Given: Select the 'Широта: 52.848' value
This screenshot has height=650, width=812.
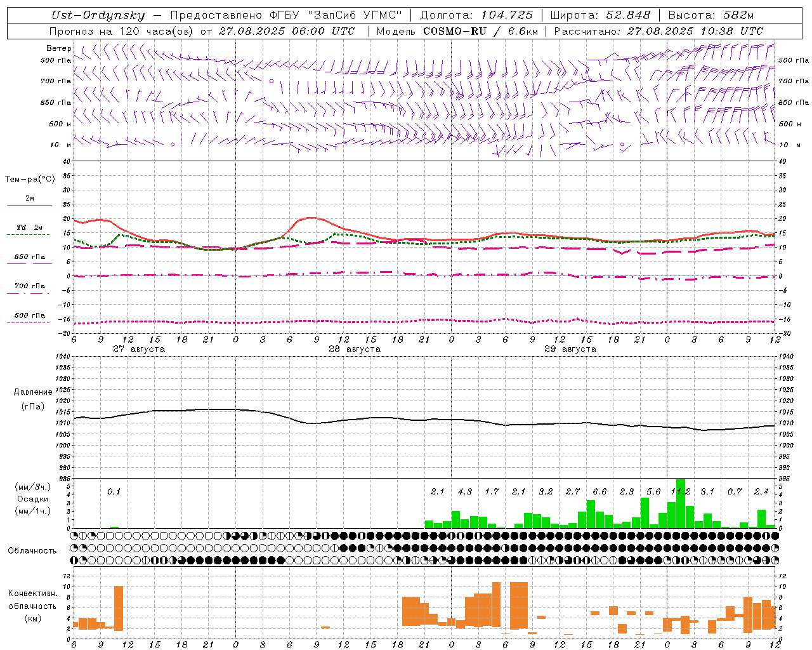Looking at the screenshot, I should 600,16.
